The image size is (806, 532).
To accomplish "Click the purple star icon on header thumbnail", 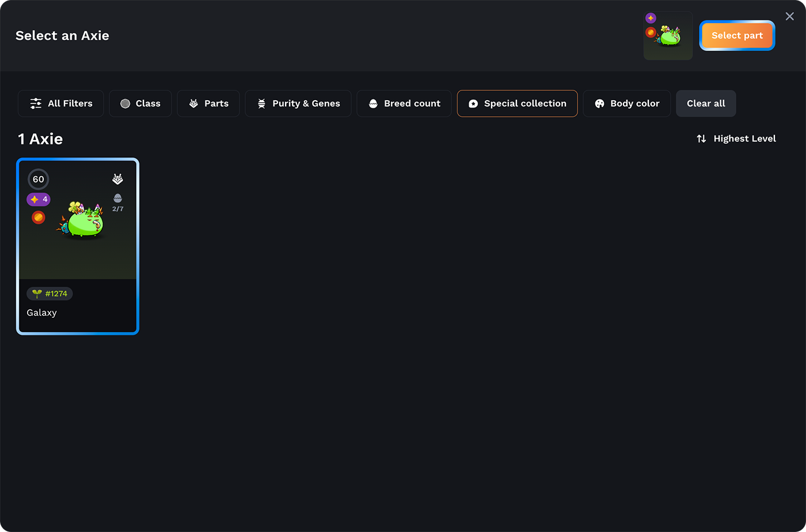I will (x=651, y=18).
